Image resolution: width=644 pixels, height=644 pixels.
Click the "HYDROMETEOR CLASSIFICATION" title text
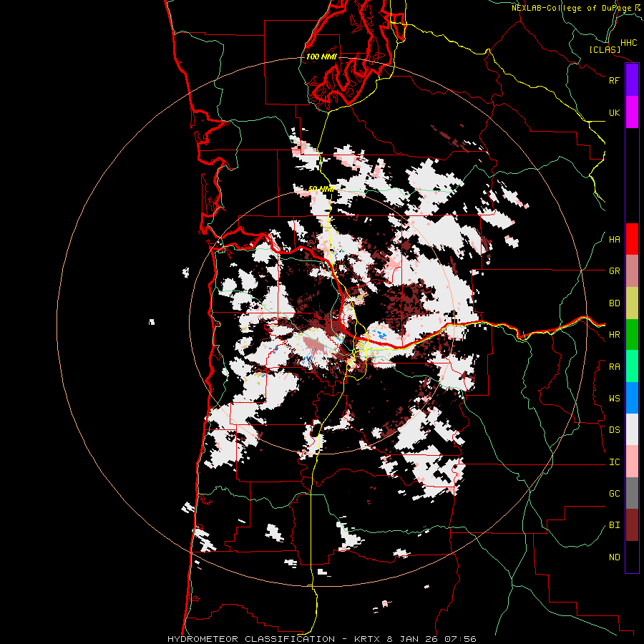tap(251, 639)
